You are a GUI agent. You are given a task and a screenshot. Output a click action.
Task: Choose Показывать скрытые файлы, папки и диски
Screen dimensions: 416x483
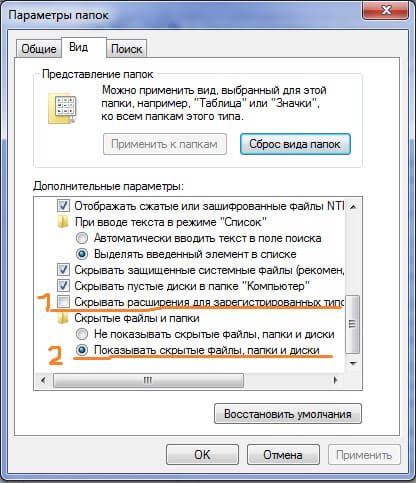coord(82,350)
